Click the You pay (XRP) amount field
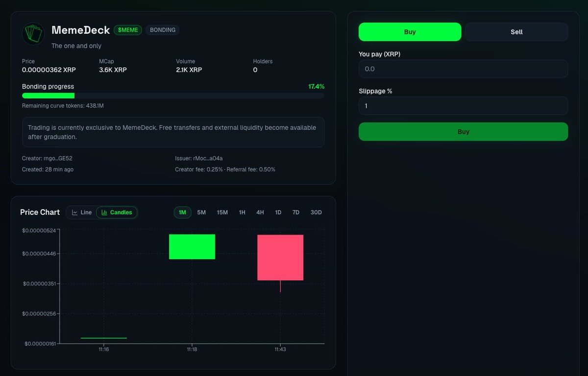The width and height of the screenshot is (588, 376). pyautogui.click(x=463, y=69)
